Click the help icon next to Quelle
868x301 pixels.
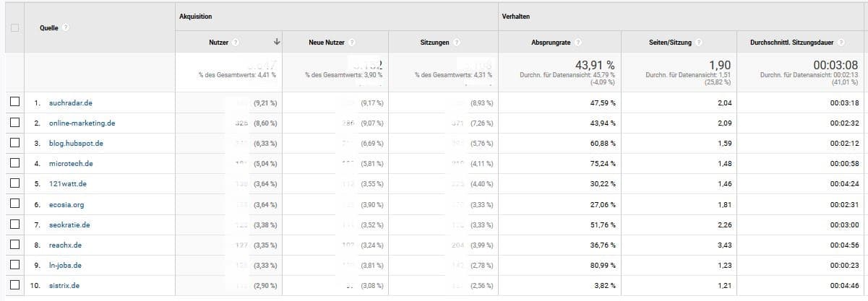(x=66, y=28)
